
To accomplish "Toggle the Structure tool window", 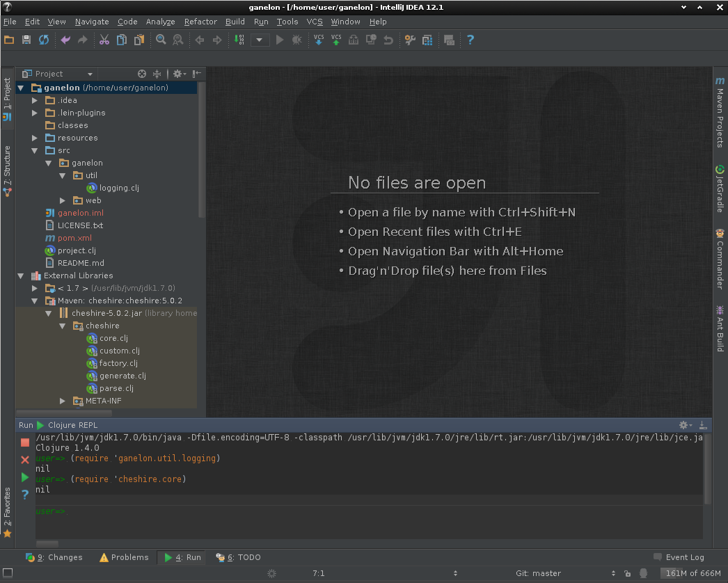I will click(7, 170).
